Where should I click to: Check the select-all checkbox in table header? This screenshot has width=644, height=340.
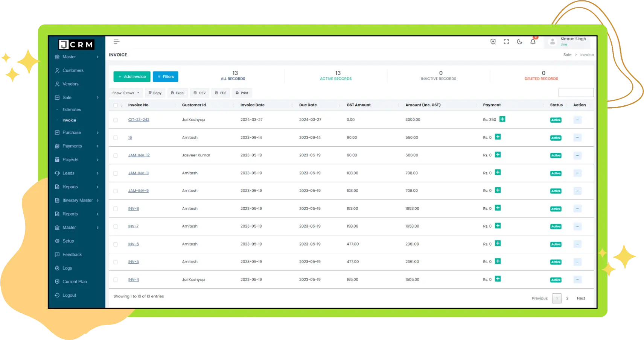click(x=116, y=105)
